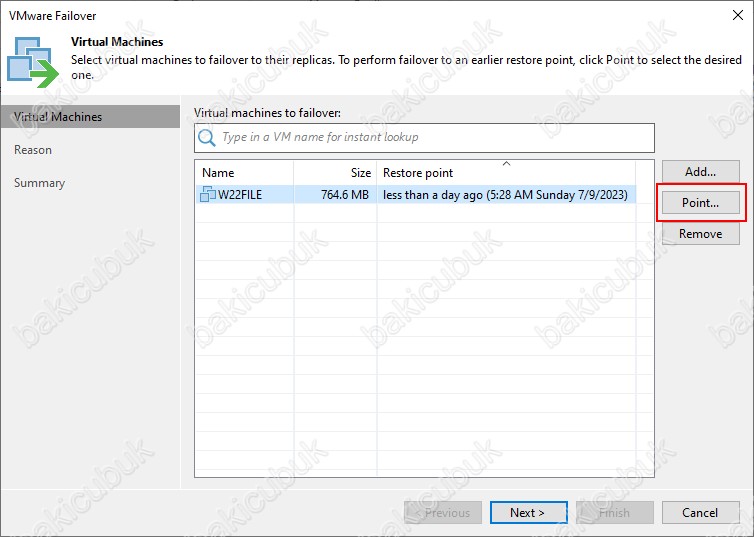Click the restore point 5:28 AM Sunday cell
This screenshot has width=754, height=537.
pyautogui.click(x=505, y=195)
